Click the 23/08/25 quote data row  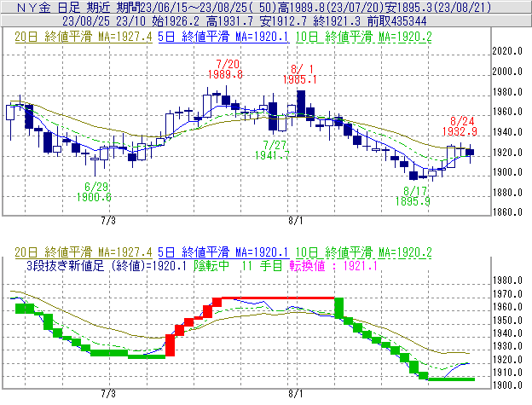pyautogui.click(x=245, y=21)
